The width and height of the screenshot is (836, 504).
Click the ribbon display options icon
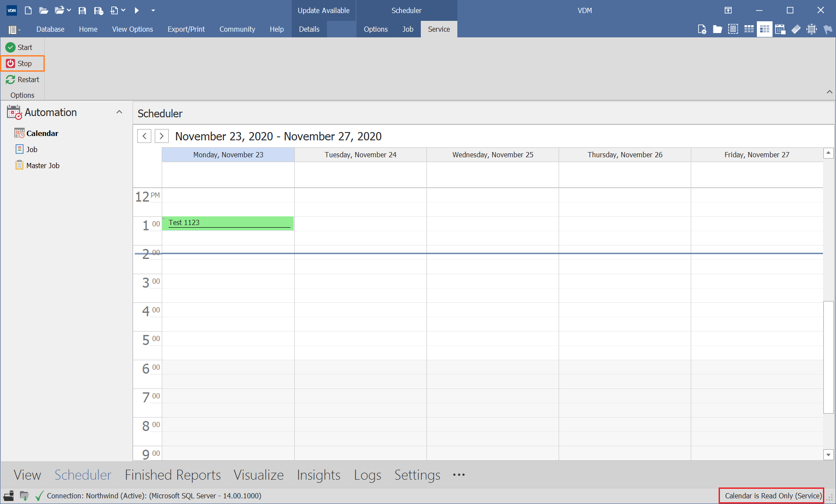(x=728, y=10)
